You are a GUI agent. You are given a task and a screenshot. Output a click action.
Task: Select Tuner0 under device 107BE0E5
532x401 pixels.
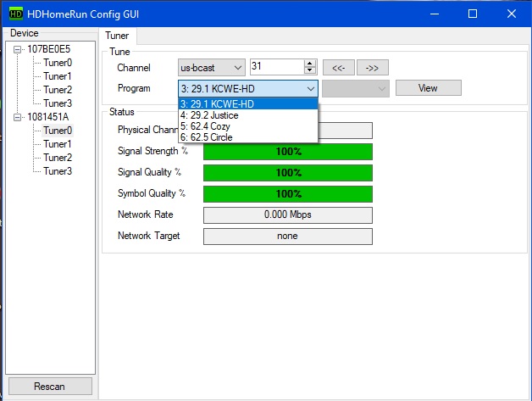point(58,63)
